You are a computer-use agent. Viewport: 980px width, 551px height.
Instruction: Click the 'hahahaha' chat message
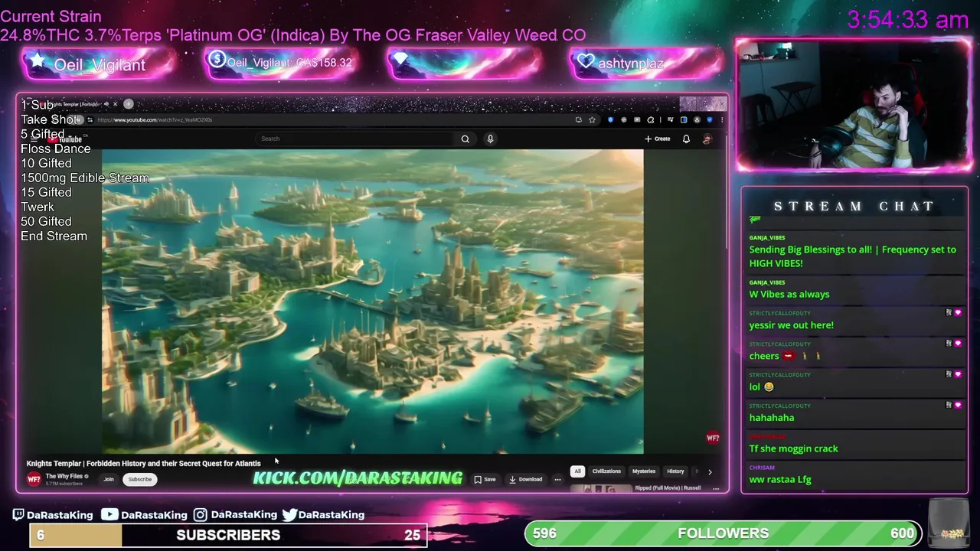coord(772,418)
